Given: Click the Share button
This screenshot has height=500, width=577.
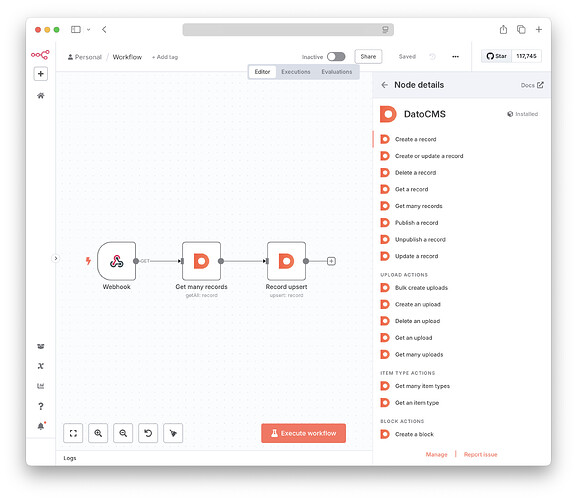Looking at the screenshot, I should pos(368,57).
